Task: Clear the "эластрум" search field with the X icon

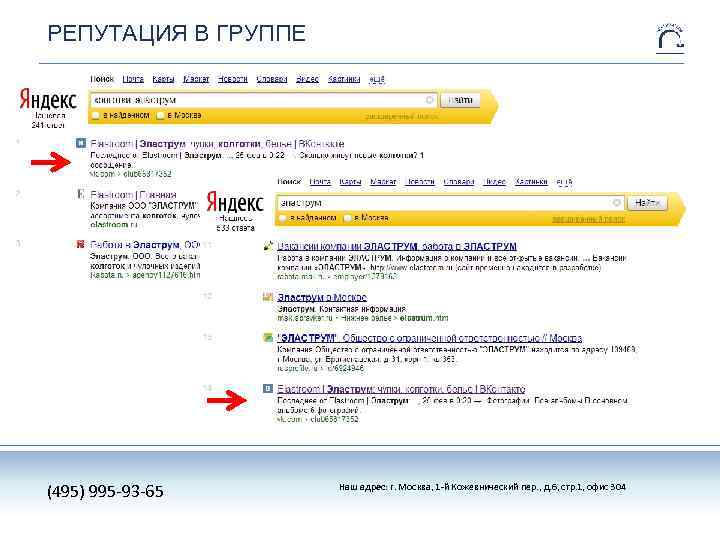Action: (616, 202)
